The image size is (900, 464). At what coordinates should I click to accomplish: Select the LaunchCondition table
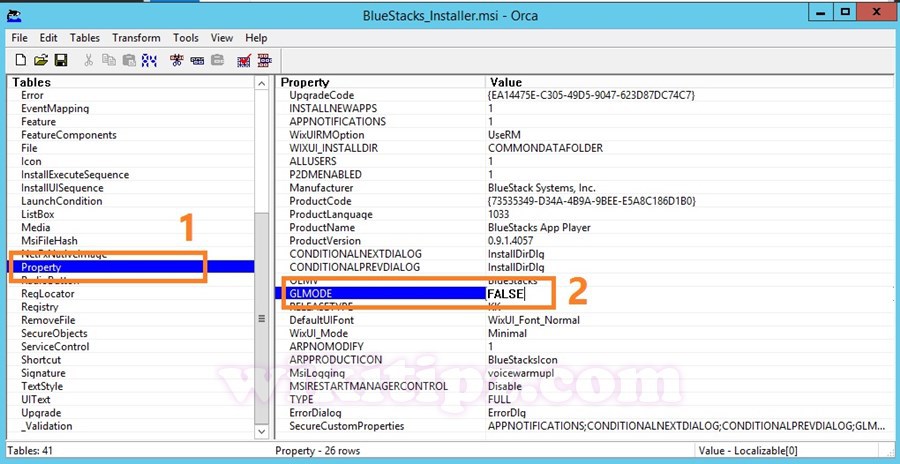click(62, 201)
